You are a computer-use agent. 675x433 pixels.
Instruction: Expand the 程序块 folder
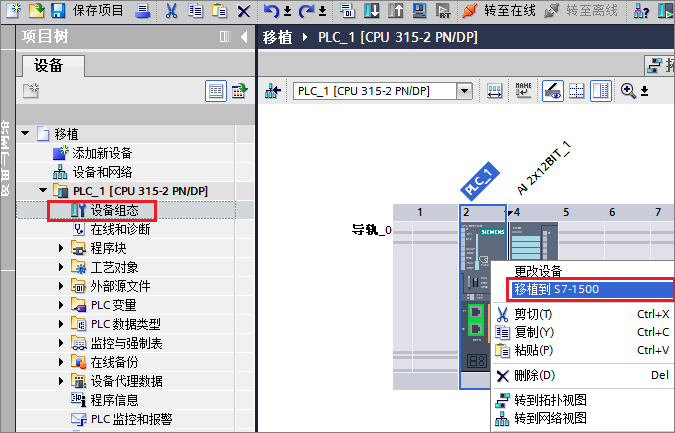61,248
